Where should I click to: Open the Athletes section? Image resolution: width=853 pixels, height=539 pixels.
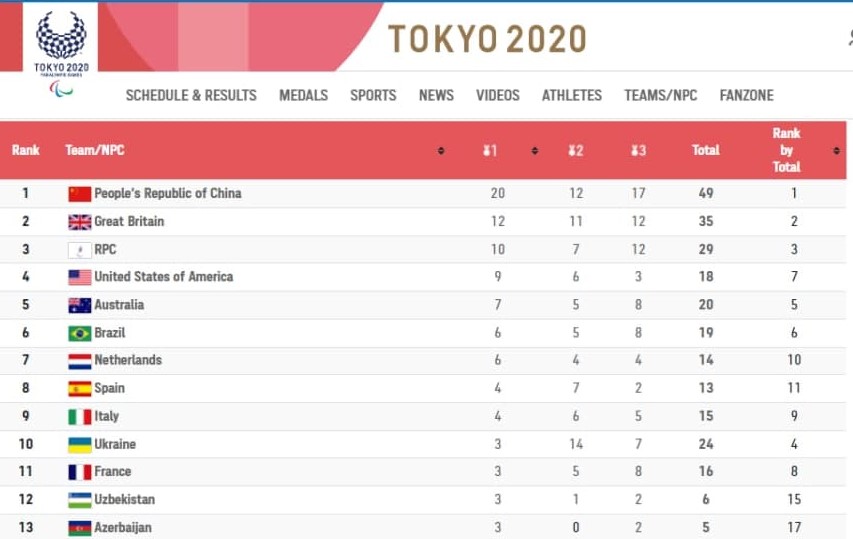(x=572, y=96)
